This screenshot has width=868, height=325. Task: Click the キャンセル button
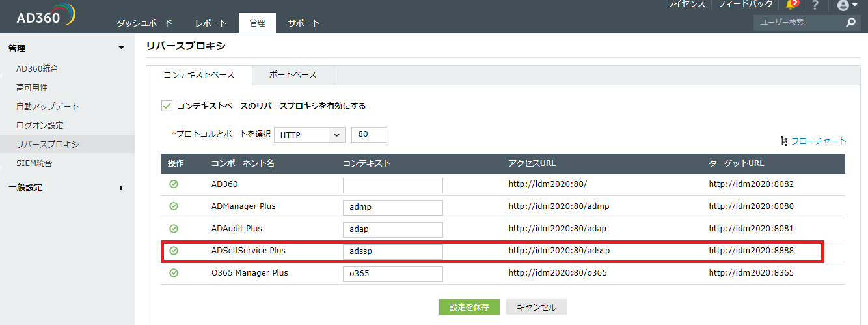click(537, 307)
